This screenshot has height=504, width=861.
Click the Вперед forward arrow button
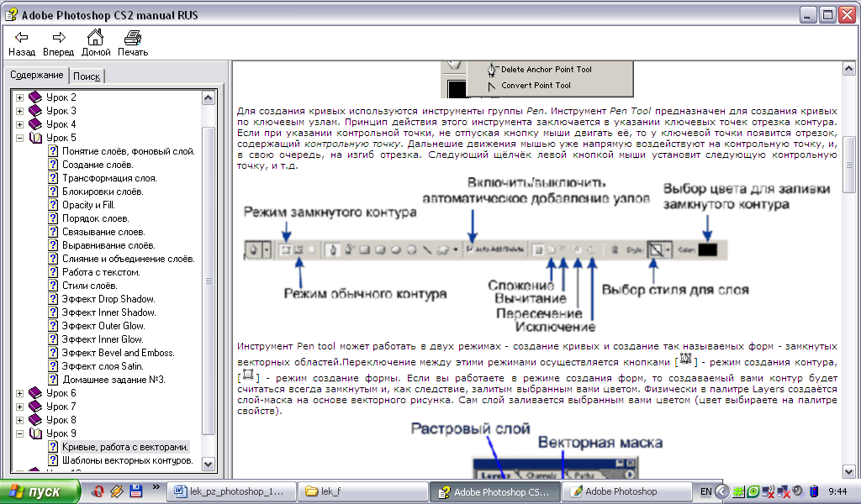(x=58, y=44)
